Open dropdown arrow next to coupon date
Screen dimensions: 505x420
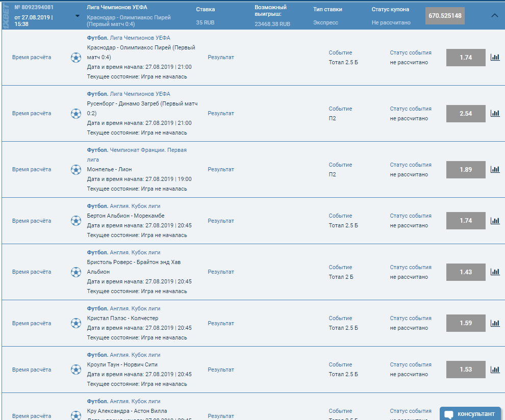click(77, 16)
